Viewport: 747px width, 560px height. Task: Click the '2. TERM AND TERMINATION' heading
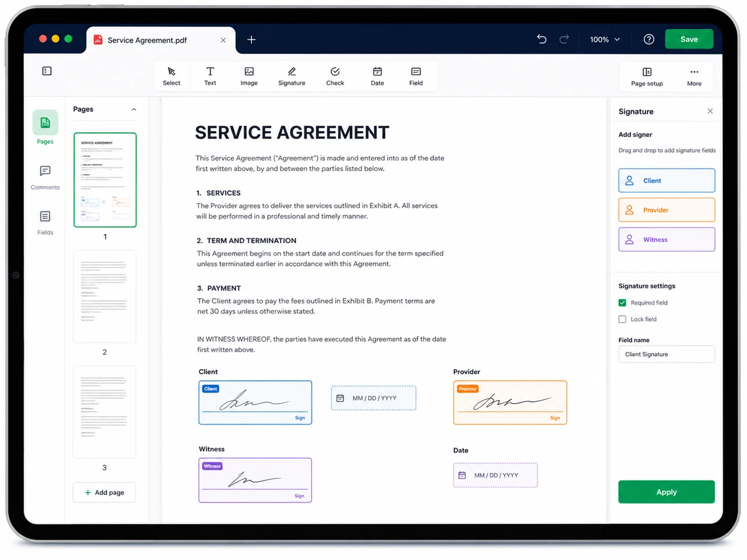coord(247,241)
